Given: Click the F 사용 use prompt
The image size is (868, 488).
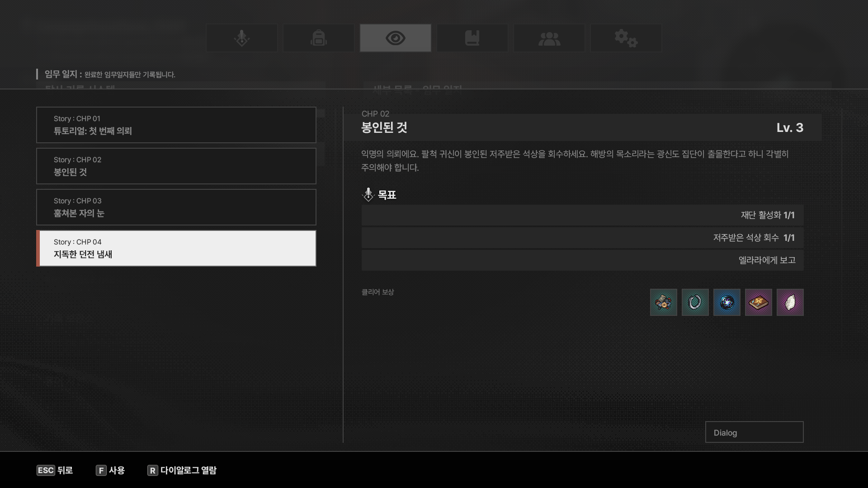Looking at the screenshot, I should 110,470.
